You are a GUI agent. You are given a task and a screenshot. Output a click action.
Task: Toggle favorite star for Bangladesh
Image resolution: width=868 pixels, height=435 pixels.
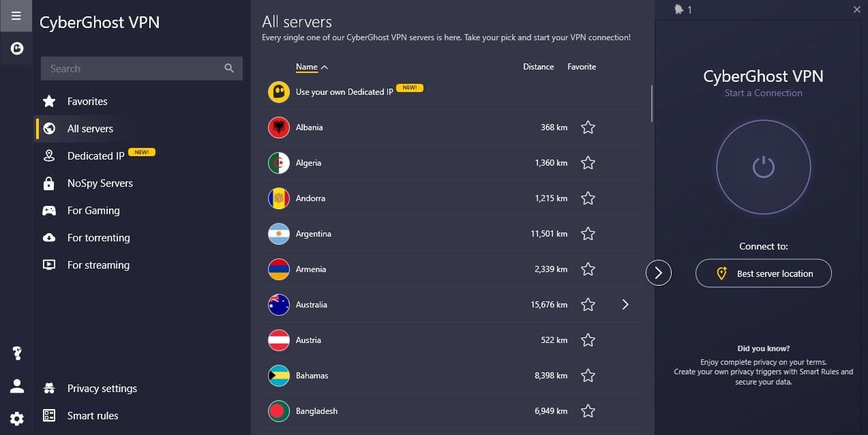588,411
